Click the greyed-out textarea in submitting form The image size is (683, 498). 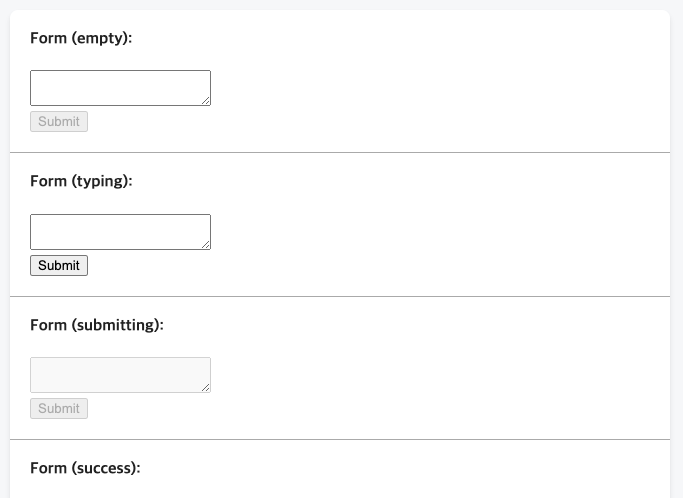pyautogui.click(x=120, y=375)
